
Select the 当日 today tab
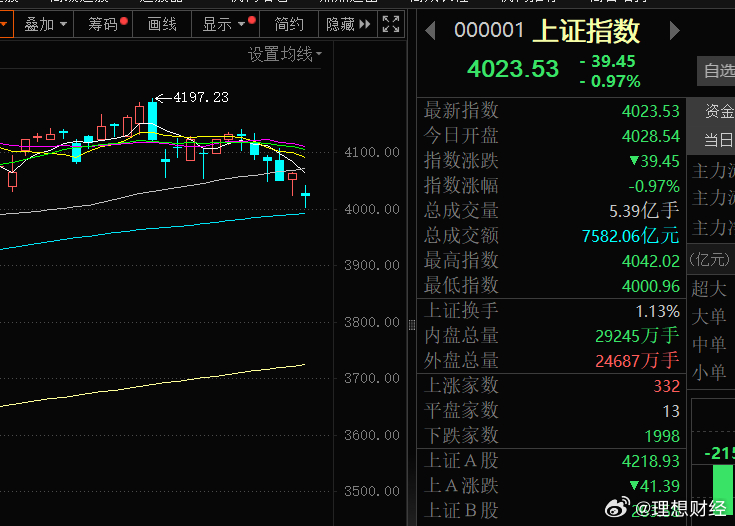click(719, 140)
